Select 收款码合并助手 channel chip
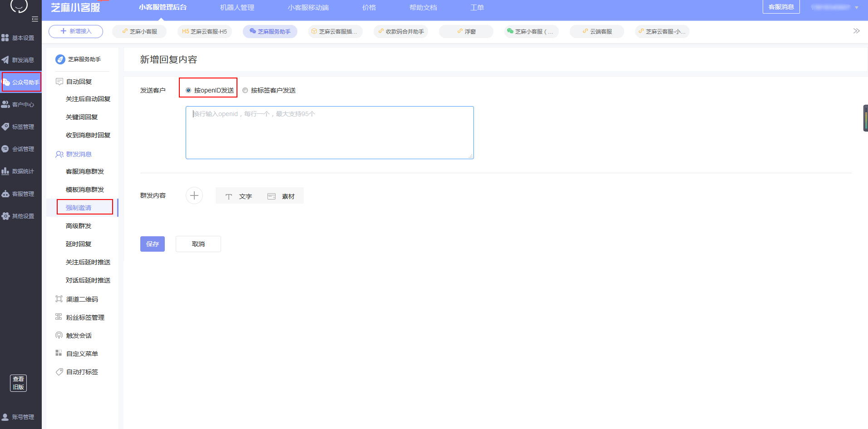Screen dimensions: 868x429 click(x=401, y=31)
